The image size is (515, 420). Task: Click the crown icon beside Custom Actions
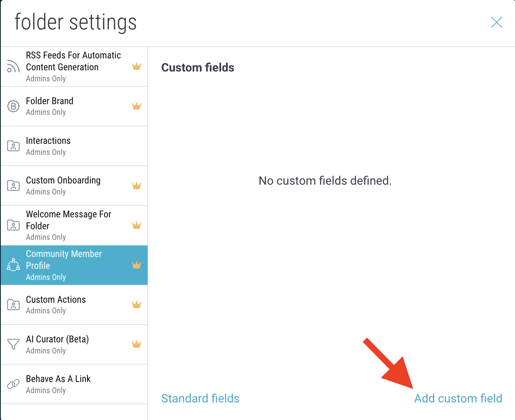point(137,304)
